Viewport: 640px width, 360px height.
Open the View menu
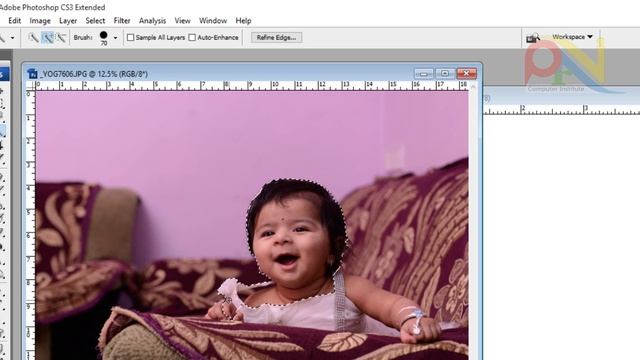(x=182, y=21)
